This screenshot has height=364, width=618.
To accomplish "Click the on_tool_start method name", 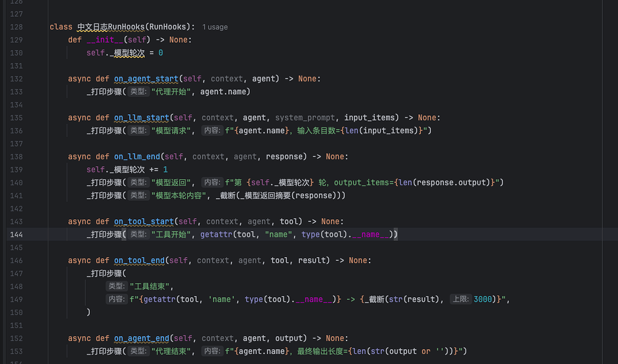I will [144, 222].
